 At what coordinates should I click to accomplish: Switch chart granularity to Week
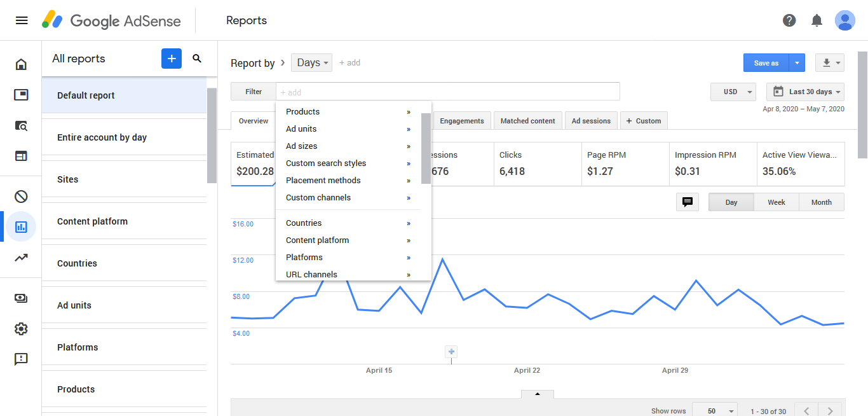coord(776,202)
